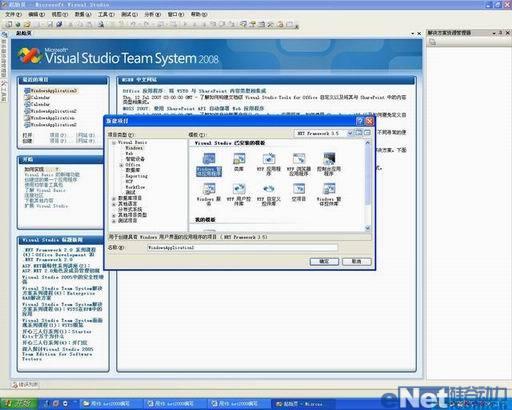Viewport: 512px width, 410px height.
Task: Switch templates to large icons view
Action: [x=359, y=133]
